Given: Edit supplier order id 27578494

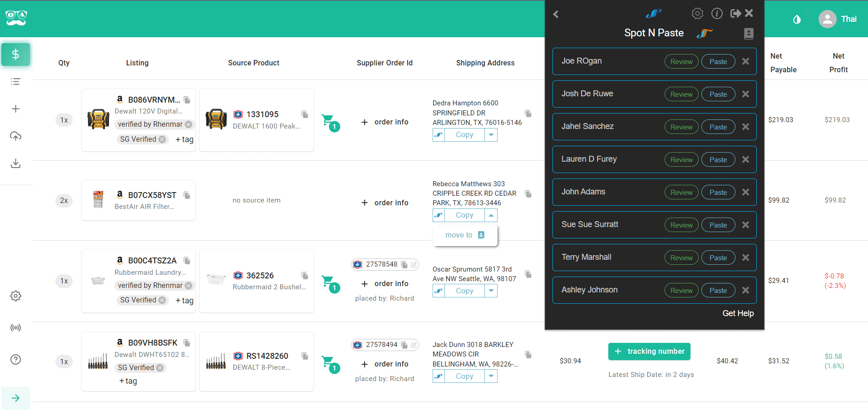Looking at the screenshot, I should [414, 345].
